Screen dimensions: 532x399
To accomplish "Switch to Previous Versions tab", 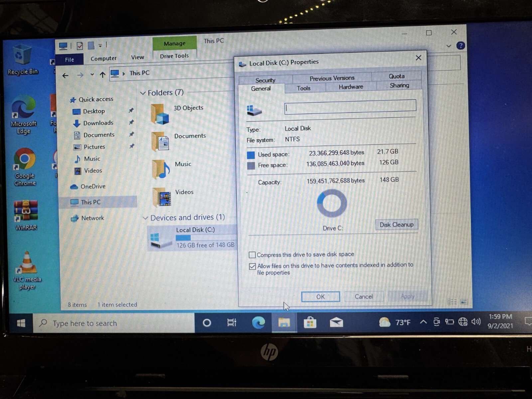I will pos(332,78).
